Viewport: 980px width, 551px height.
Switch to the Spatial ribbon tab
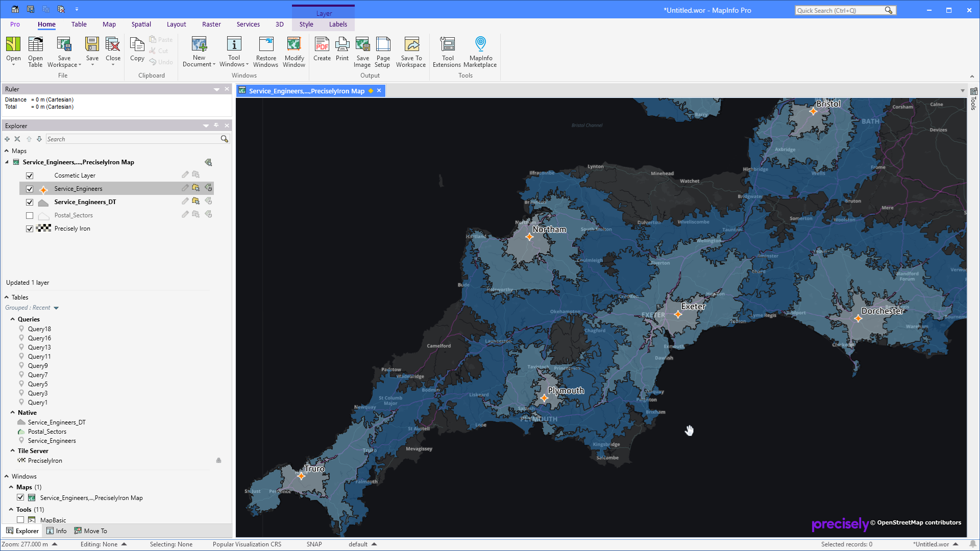141,24
